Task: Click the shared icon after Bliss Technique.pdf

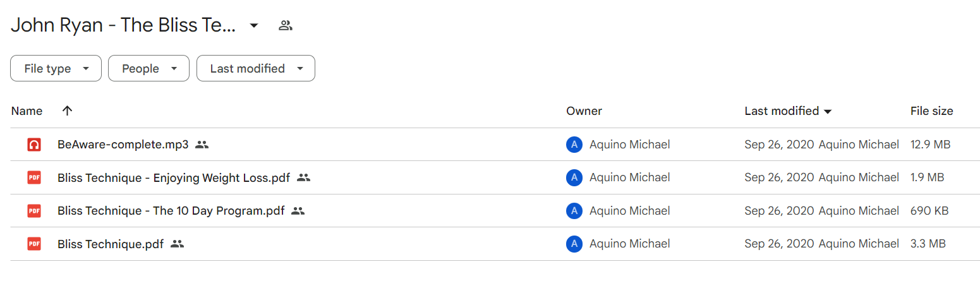Action: (177, 244)
